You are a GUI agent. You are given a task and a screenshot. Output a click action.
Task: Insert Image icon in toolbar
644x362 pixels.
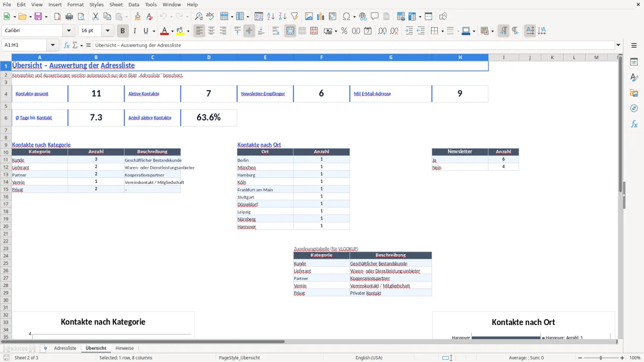(x=309, y=17)
